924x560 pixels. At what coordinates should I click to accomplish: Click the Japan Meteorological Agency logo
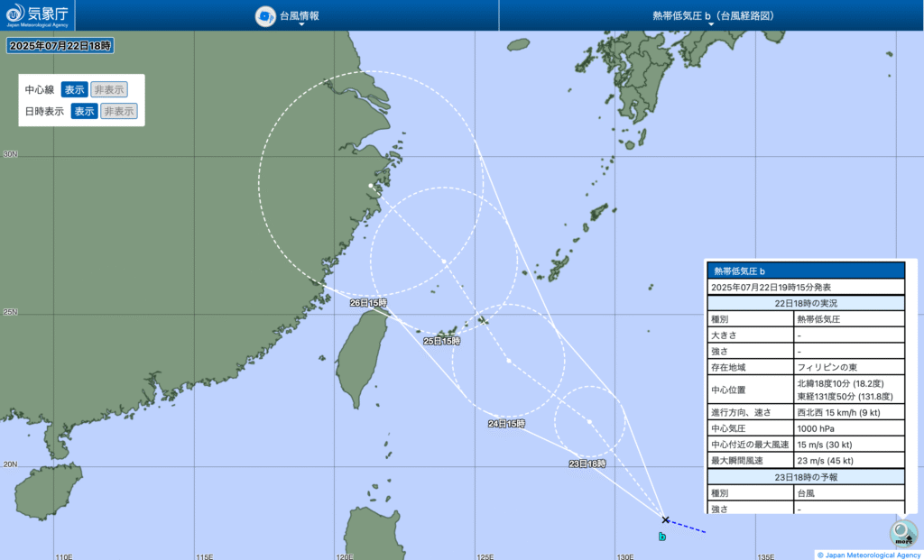coord(37,15)
